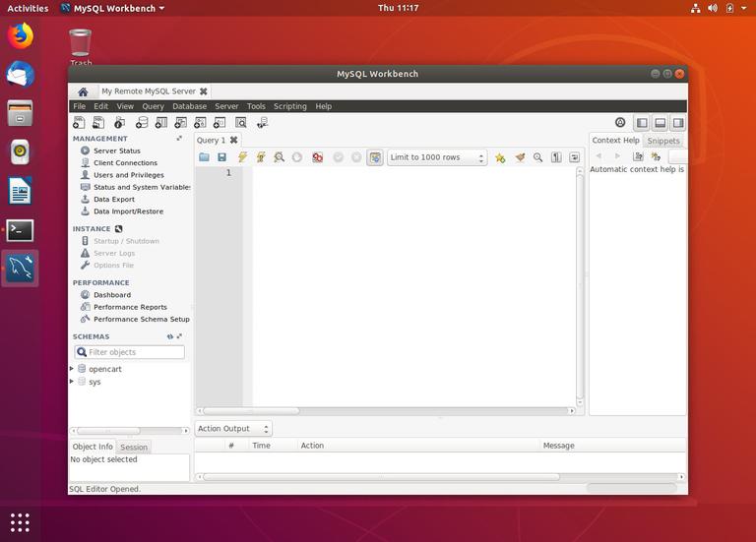Viewport: 756px width, 542px height.
Task: Click the reconnect to DBMS toolbar icon
Action: (x=262, y=123)
